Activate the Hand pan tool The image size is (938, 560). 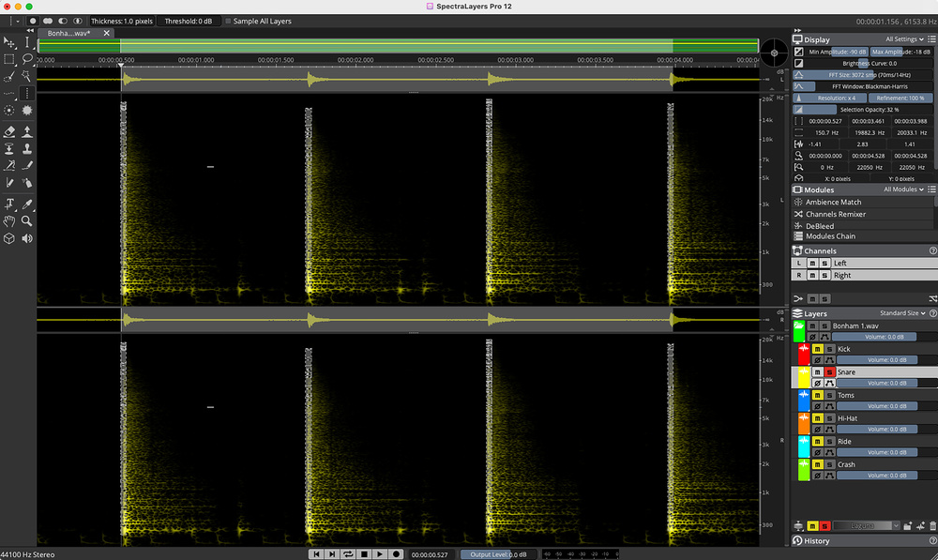tap(9, 220)
